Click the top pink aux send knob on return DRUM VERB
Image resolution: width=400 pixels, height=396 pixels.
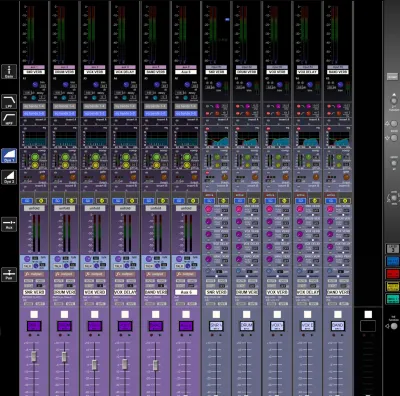[x=239, y=209]
